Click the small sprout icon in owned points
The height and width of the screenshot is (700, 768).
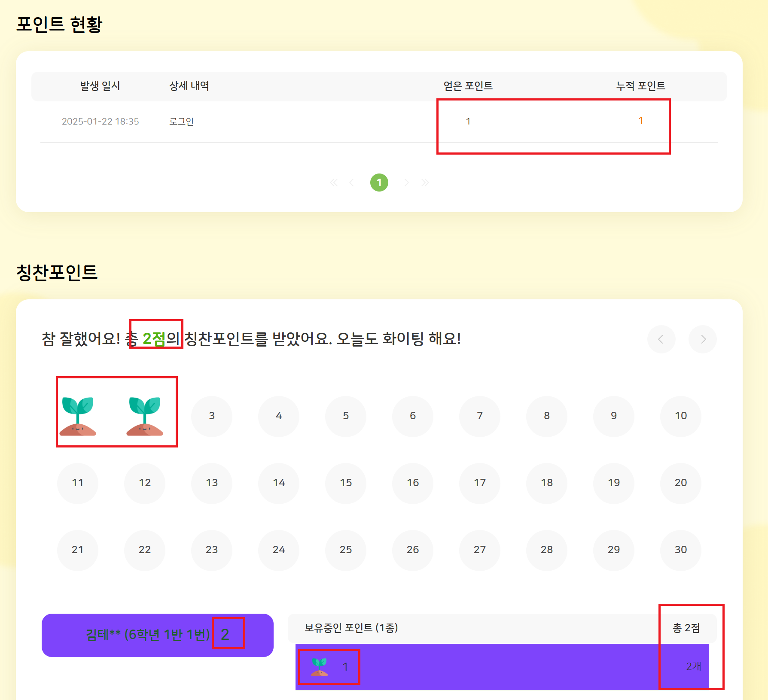[319, 667]
